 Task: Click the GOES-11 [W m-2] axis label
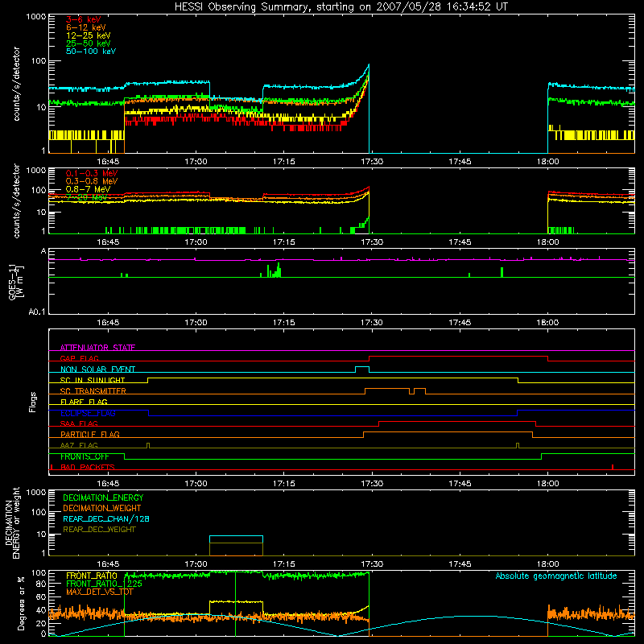16,282
